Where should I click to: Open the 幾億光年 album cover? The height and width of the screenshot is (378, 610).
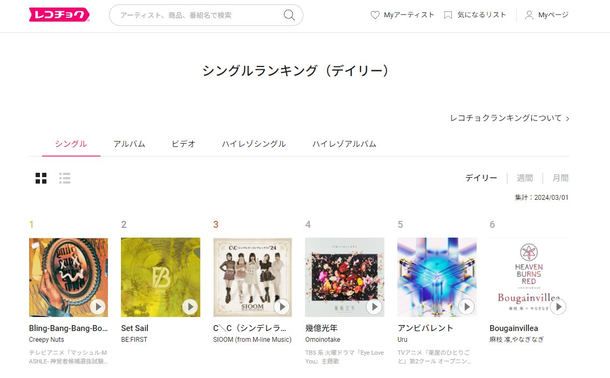(x=344, y=277)
